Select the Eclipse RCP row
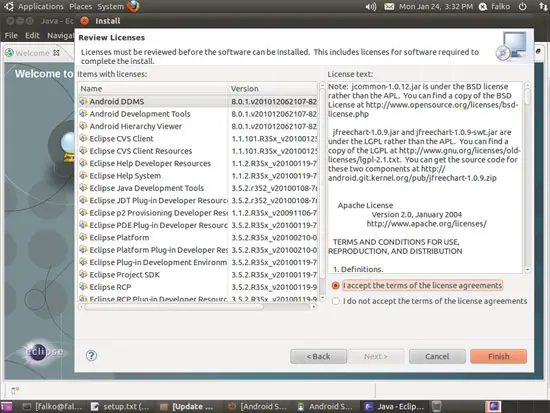The image size is (550, 413). click(197, 287)
